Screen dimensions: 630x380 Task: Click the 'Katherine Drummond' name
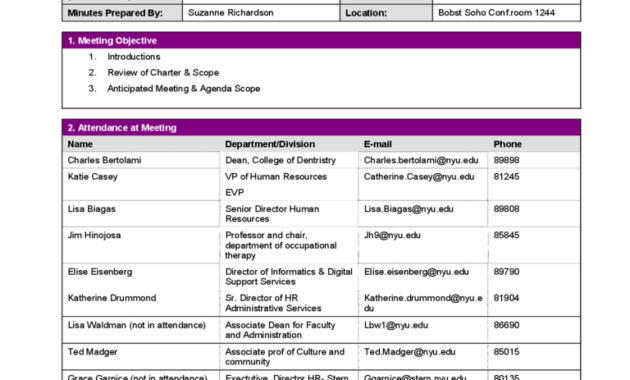[x=112, y=298]
